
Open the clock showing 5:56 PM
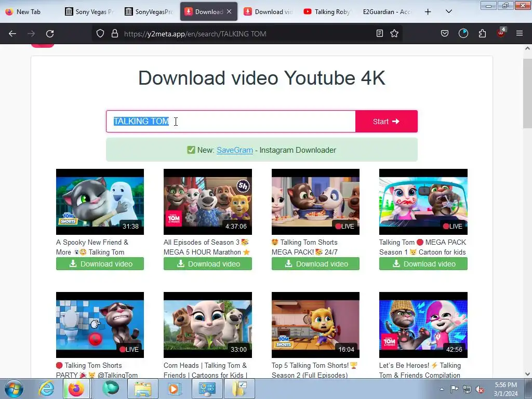pos(506,389)
